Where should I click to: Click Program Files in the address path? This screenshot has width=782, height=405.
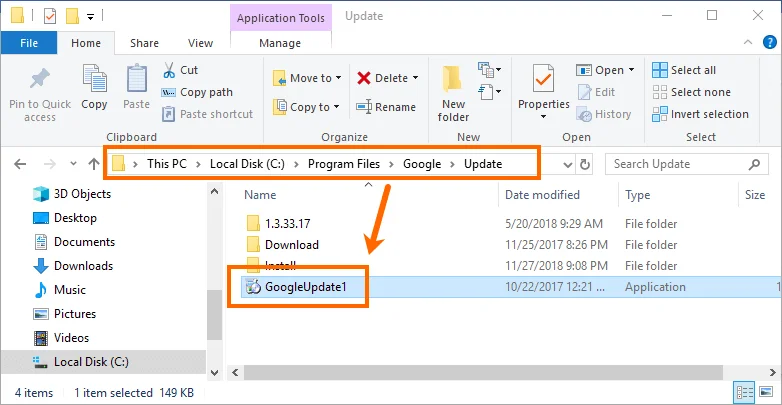click(344, 164)
